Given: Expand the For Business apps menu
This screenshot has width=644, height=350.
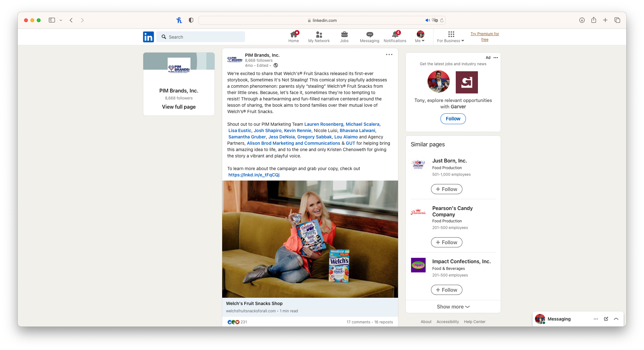Looking at the screenshot, I should click(x=451, y=37).
